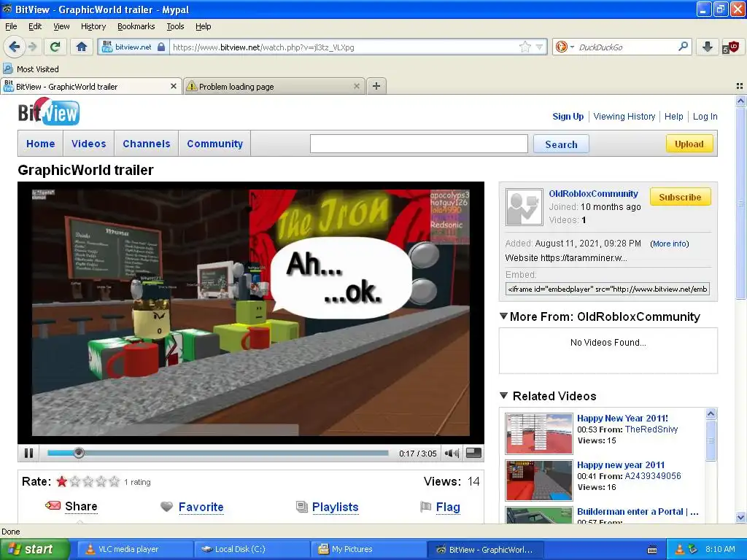Open the Downloads arrow icon
The height and width of the screenshot is (560, 747).
coord(708,47)
